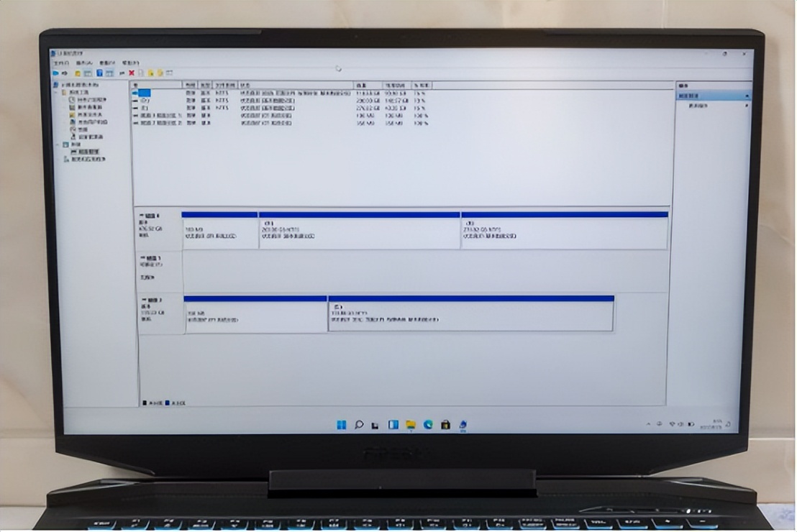Click More Actions in Actions pane

click(698, 106)
